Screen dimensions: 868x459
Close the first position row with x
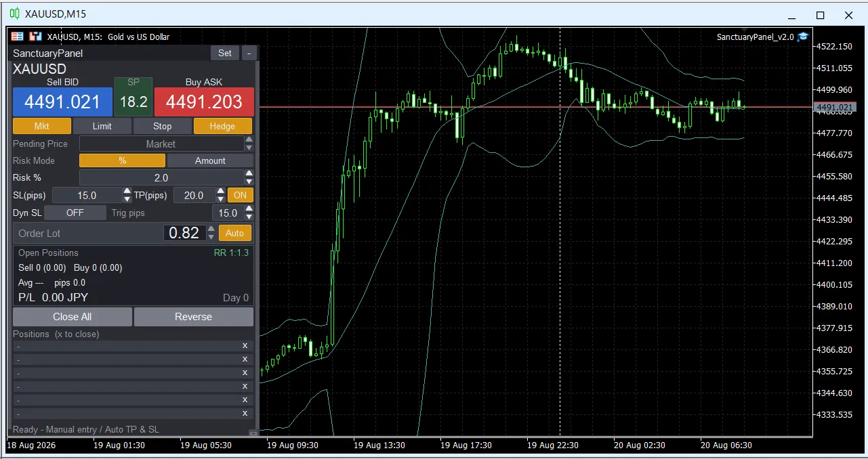(245, 345)
